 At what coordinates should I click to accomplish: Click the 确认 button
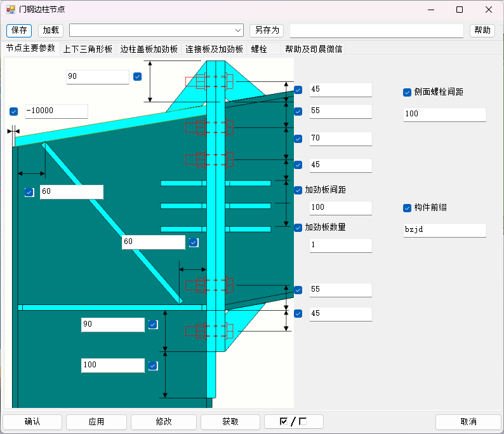point(32,422)
